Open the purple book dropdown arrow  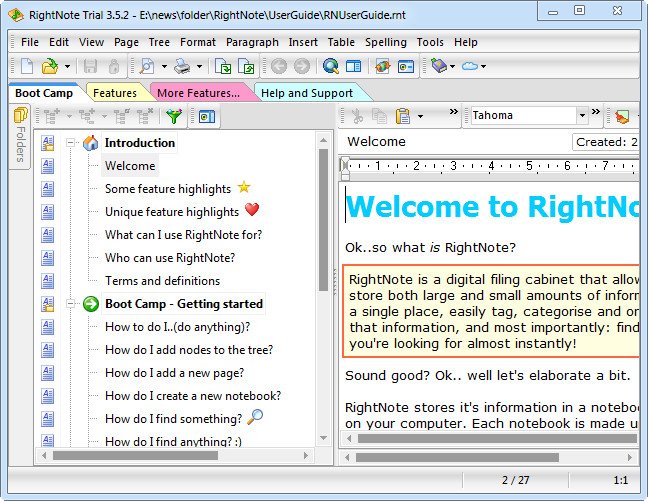[453, 66]
